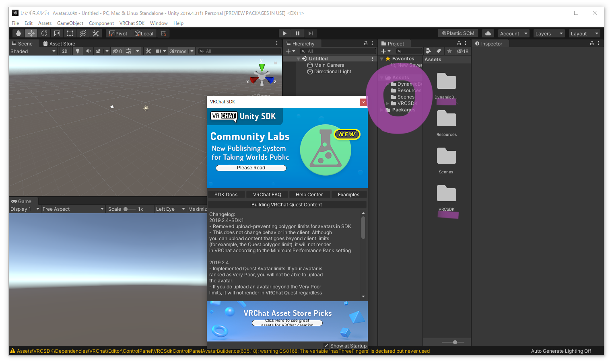Open Shaded draw mode dropdown
The image size is (610, 364).
coord(33,51)
